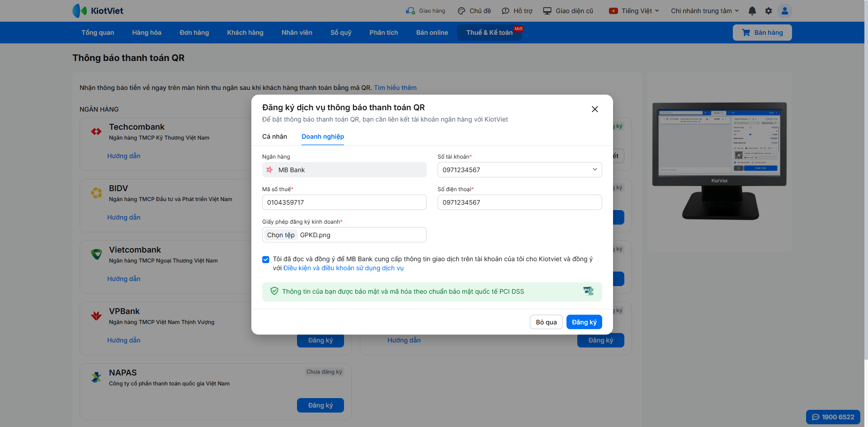The width and height of the screenshot is (868, 427).
Task: Select the Doanh nghiệp tab
Action: point(323,136)
